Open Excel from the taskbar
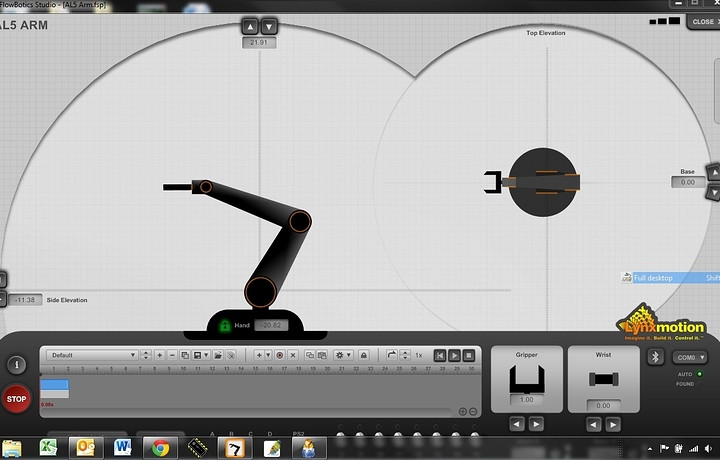Screen dimensions: 720x460 pyautogui.click(x=48, y=448)
